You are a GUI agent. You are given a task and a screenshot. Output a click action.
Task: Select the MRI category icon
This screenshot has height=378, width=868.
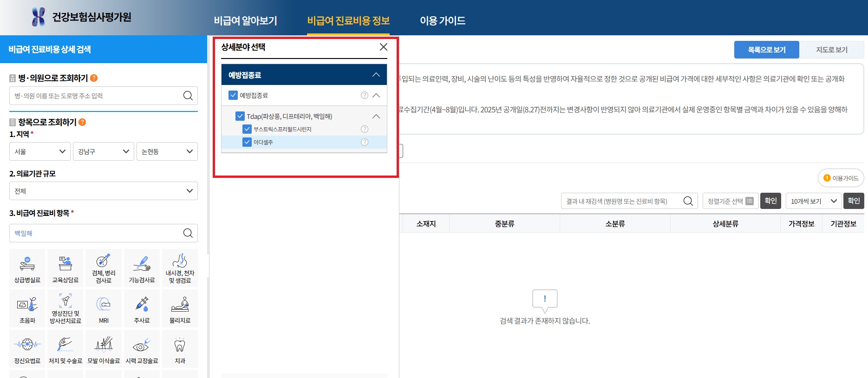[x=104, y=308]
